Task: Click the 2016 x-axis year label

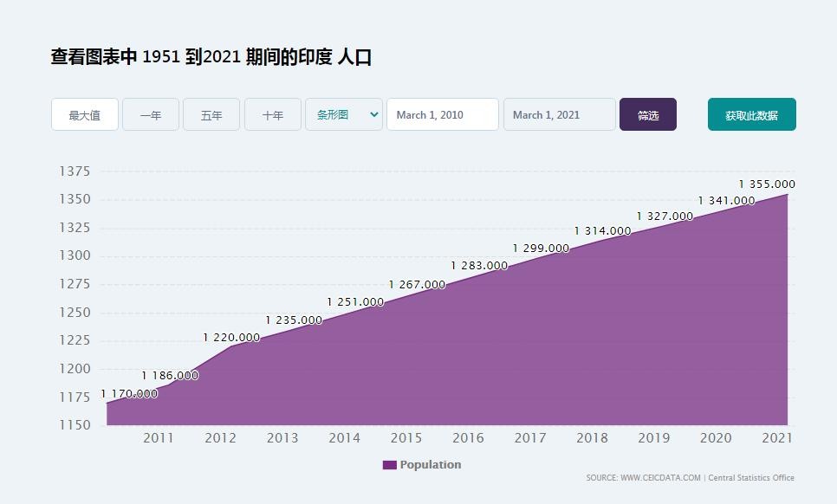Action: click(468, 438)
